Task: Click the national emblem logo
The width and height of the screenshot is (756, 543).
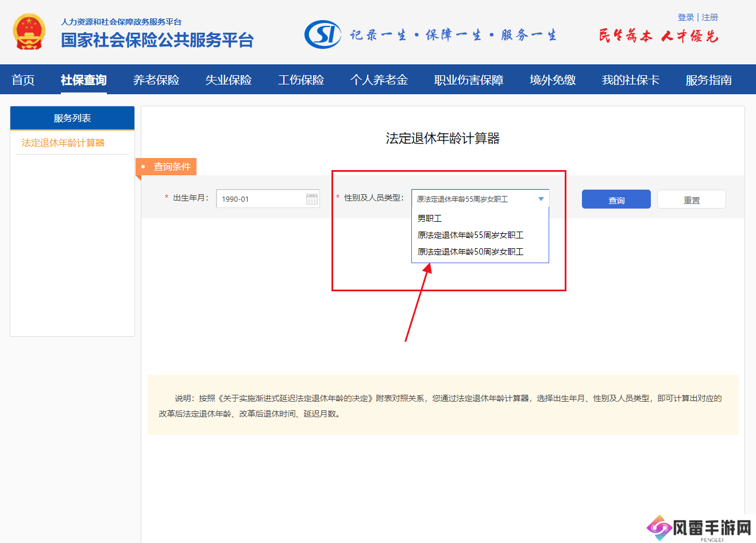Action: pos(29,32)
